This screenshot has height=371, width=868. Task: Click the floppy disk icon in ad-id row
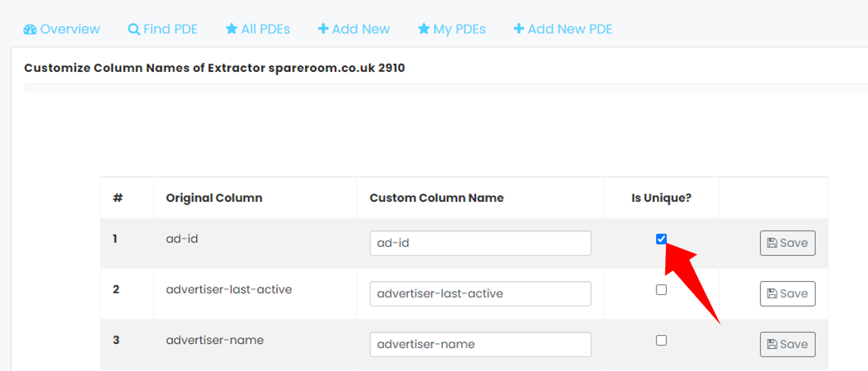[772, 243]
